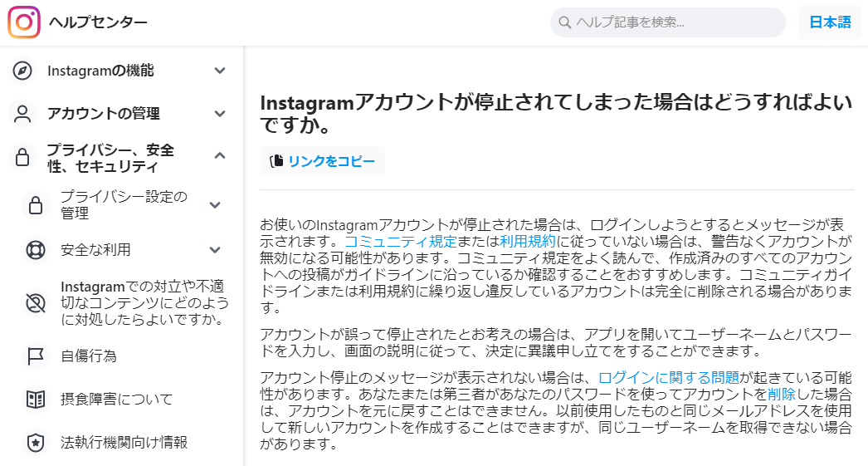Expand the プライバシー設定の管理 chevron
868x466 pixels.
[x=215, y=205]
